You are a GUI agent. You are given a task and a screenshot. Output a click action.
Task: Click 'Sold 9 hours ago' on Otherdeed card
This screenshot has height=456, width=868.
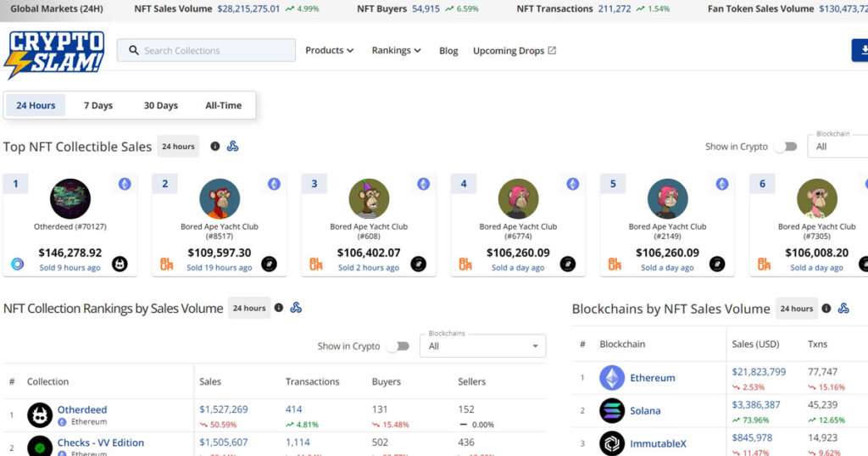70,268
